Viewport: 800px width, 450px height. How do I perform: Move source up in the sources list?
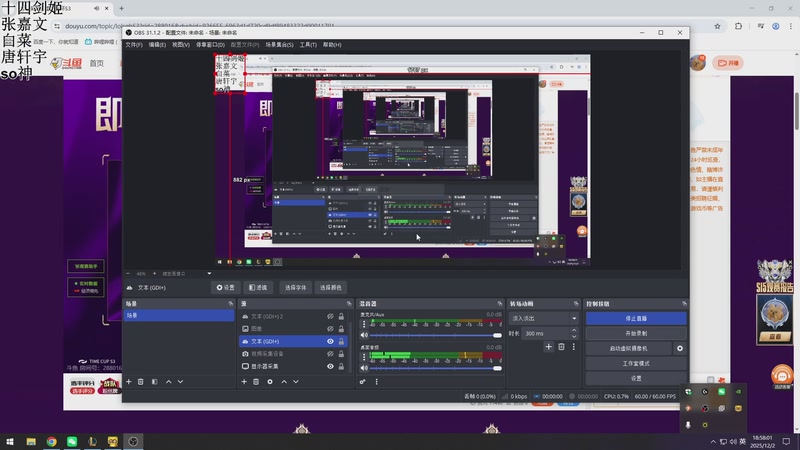click(x=284, y=382)
